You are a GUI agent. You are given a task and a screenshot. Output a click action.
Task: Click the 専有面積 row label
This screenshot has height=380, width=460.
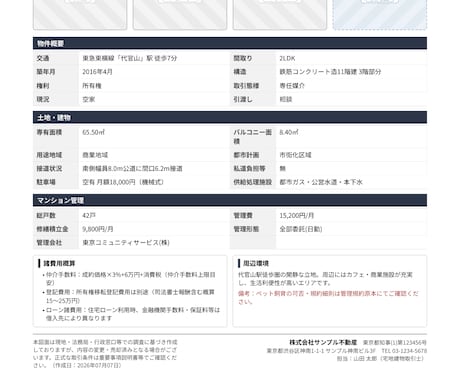(x=49, y=132)
